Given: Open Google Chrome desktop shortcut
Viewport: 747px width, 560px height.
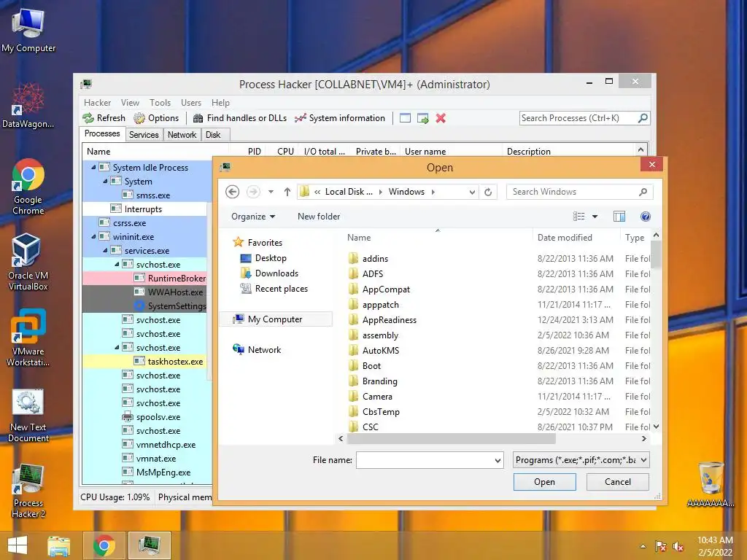Looking at the screenshot, I should click(x=28, y=187).
